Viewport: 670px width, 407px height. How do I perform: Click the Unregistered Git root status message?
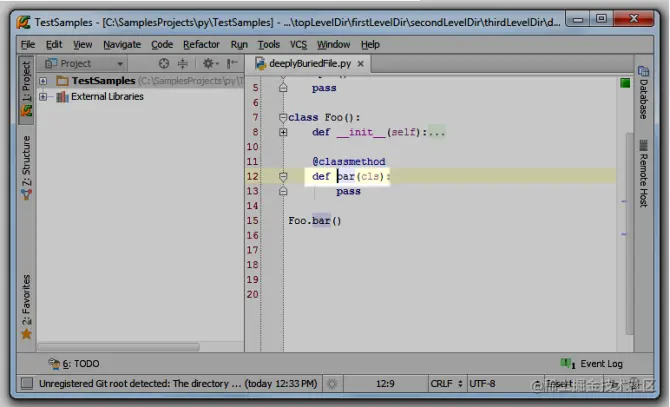pos(178,384)
